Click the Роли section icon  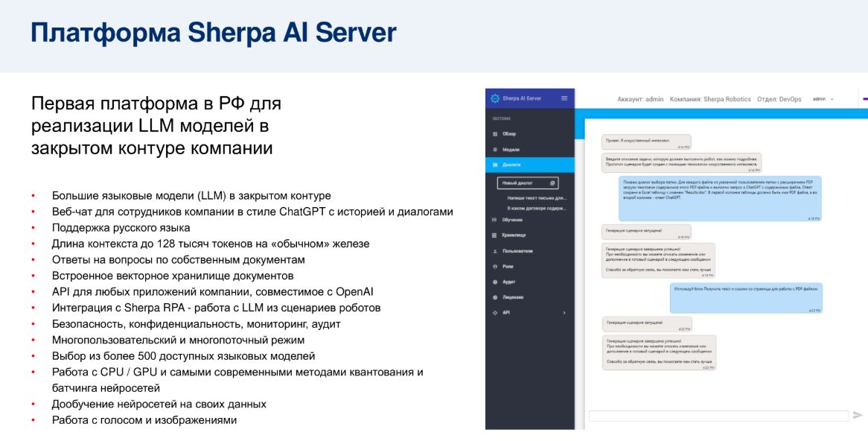495,267
